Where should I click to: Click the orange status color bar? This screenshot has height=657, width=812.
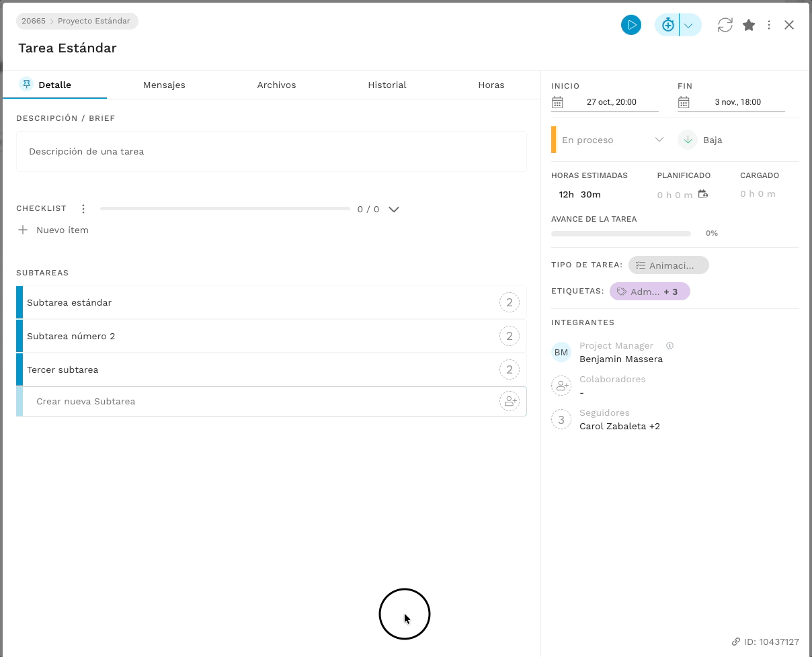[x=554, y=140]
